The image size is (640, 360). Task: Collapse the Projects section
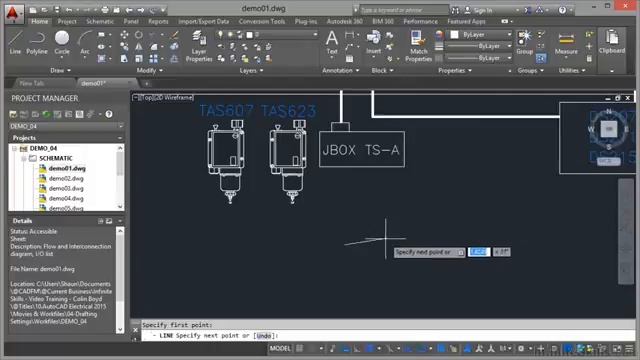pyautogui.click(x=120, y=138)
